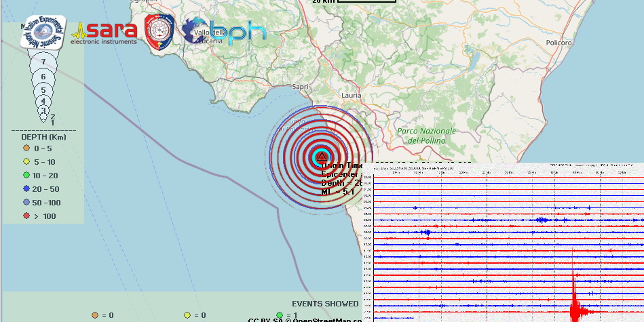This screenshot has height=322, width=644.
Task: Click the magnitude 5 legend circle
Action: tap(43, 90)
